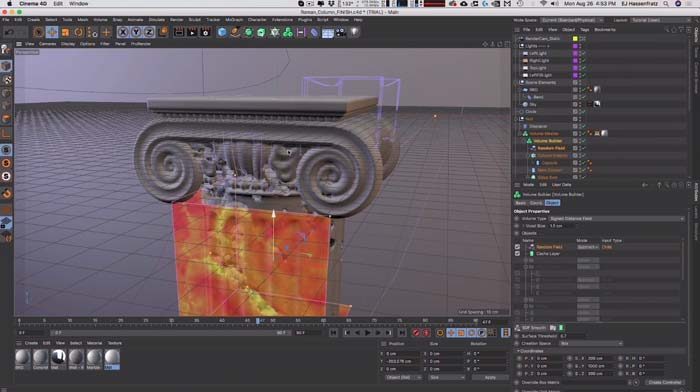This screenshot has width=700, height=392.
Task: Open the Creation Space dropdown
Action: (591, 343)
